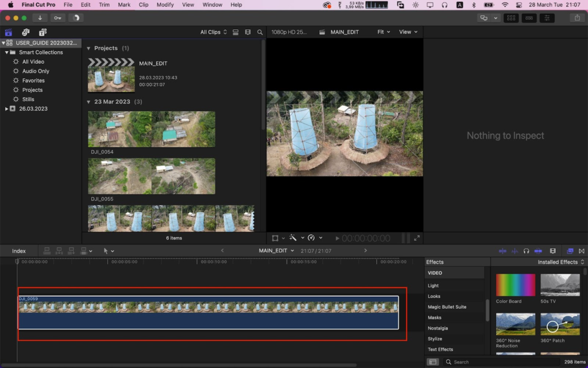Open the Keyword Editor key icon
The image size is (588, 368).
(x=57, y=18)
